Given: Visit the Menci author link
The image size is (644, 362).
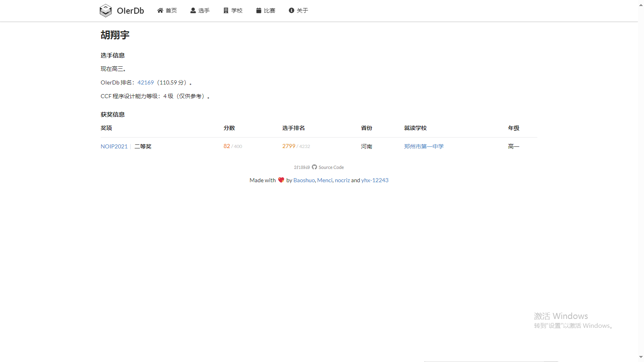Looking at the screenshot, I should click(x=325, y=180).
